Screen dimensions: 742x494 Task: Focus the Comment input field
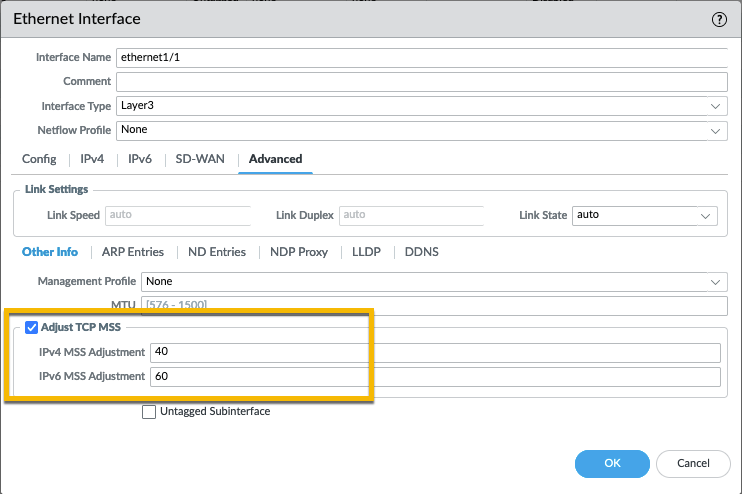pyautogui.click(x=421, y=82)
